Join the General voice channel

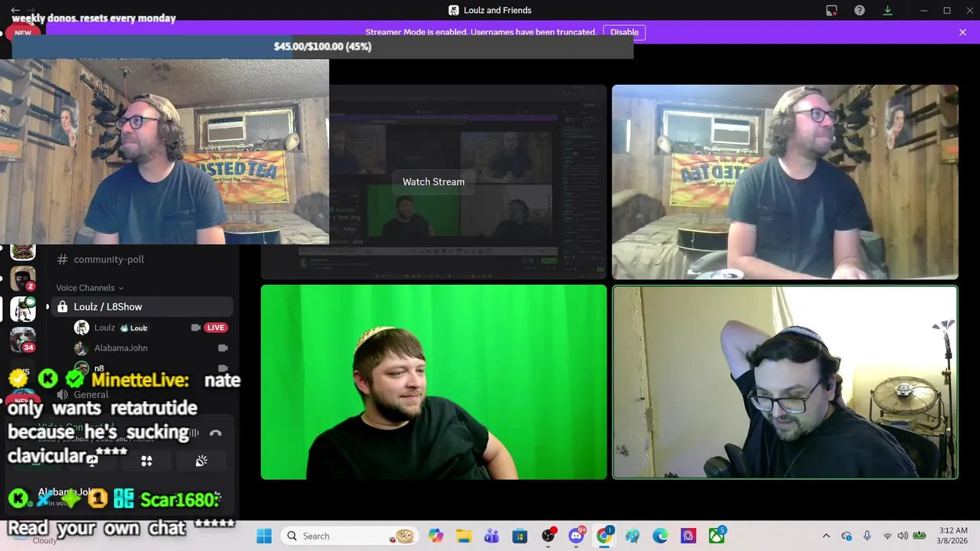[90, 395]
